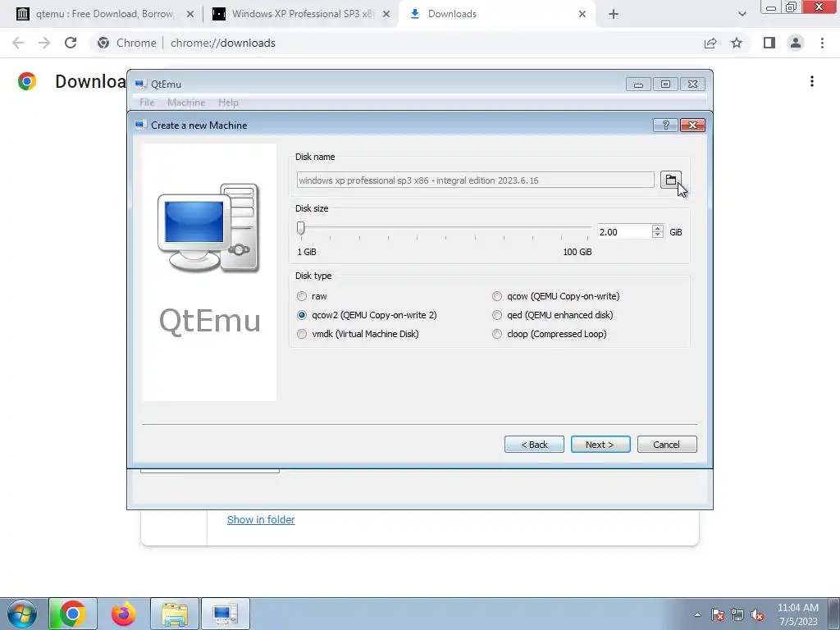
Task: Open QtEmu File menu
Action: click(147, 103)
